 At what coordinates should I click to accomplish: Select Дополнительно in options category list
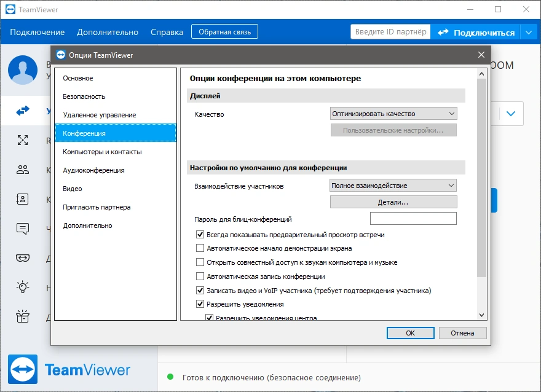click(x=116, y=225)
